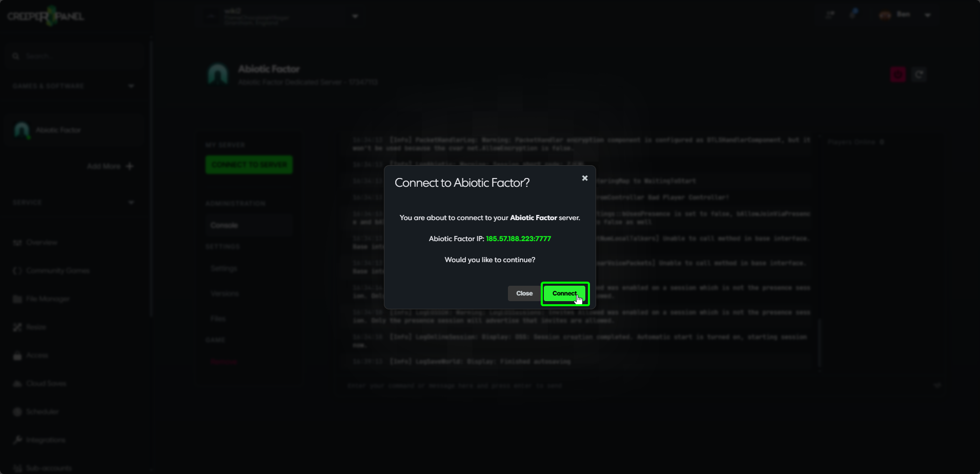Click the red Stop server power icon
Viewport: 980px width, 474px height.
point(897,74)
